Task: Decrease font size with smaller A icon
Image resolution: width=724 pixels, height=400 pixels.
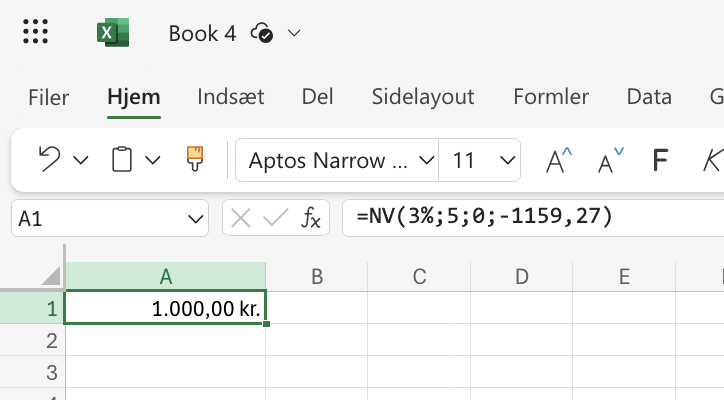Action: click(610, 160)
